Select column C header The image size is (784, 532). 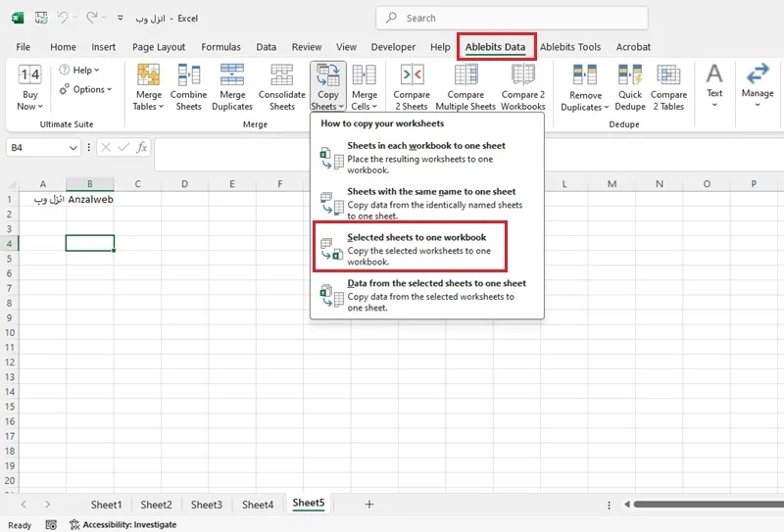click(137, 184)
